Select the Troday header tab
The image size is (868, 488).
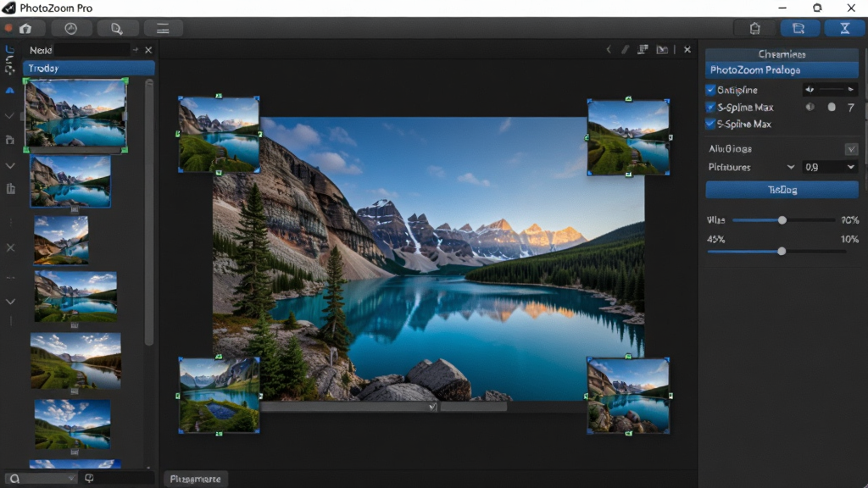(x=88, y=68)
